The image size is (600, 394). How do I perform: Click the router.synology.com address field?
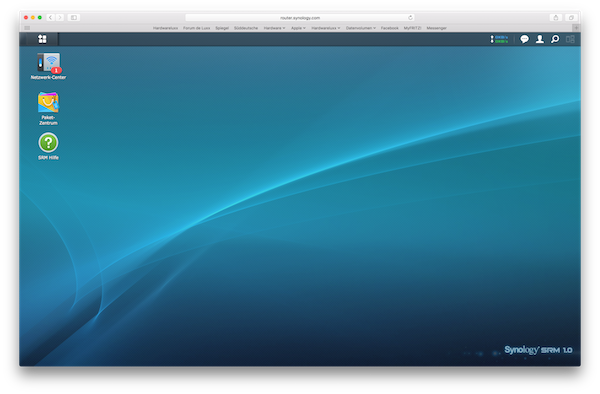[x=300, y=18]
